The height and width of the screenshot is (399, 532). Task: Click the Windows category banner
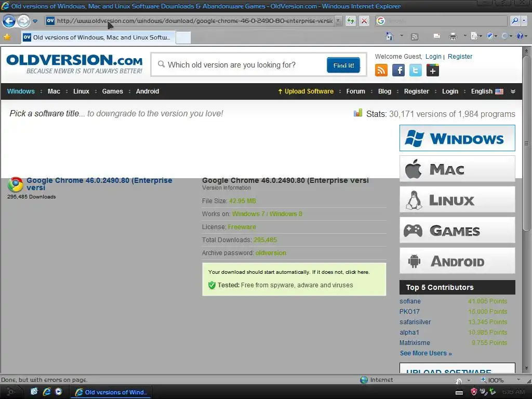click(457, 138)
